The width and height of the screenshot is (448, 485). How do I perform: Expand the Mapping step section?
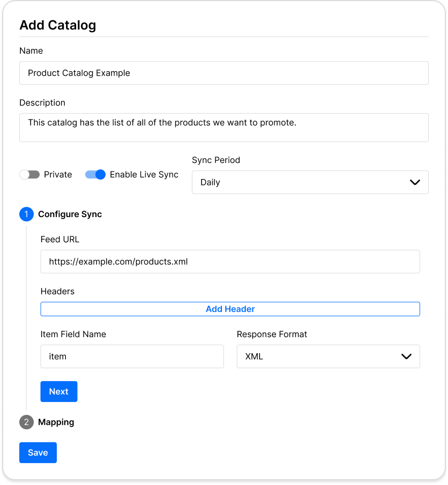[56, 422]
